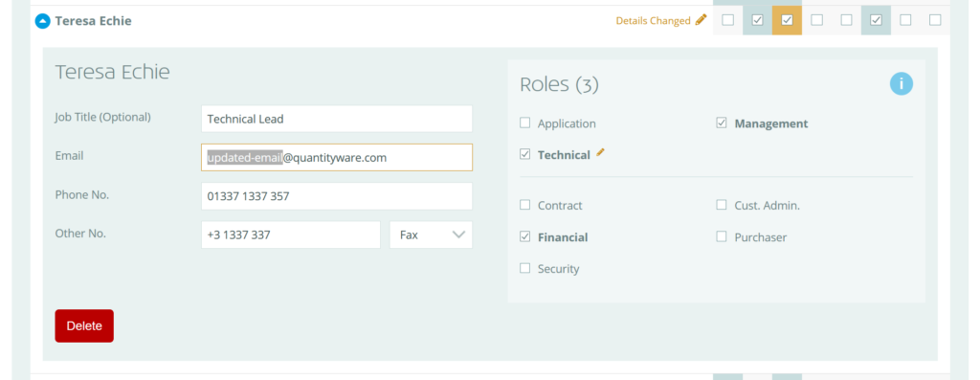The image size is (980, 380).
Task: Select the Purchaser role checkbox
Action: click(x=722, y=236)
